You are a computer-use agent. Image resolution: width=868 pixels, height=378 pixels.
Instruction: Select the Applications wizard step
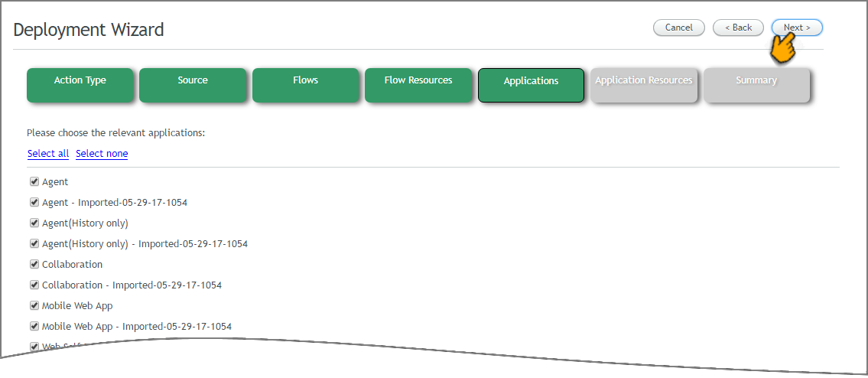tap(531, 86)
